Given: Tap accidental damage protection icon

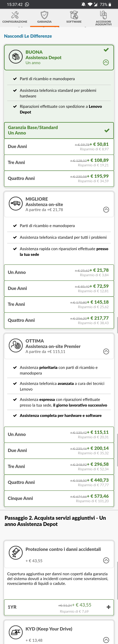Looking at the screenshot, I should 16,553.
